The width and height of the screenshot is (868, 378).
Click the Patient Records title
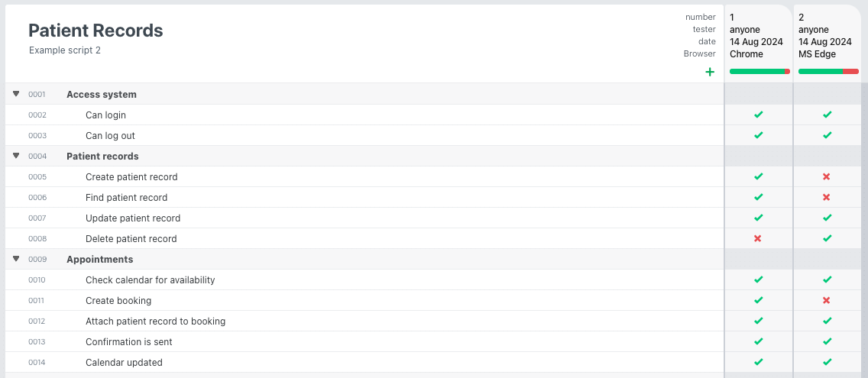point(96,31)
